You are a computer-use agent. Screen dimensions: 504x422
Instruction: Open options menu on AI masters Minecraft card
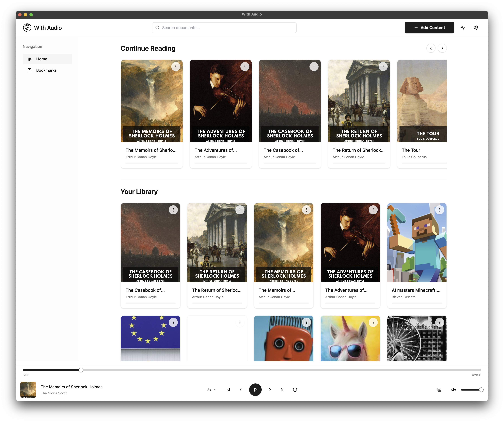click(439, 210)
